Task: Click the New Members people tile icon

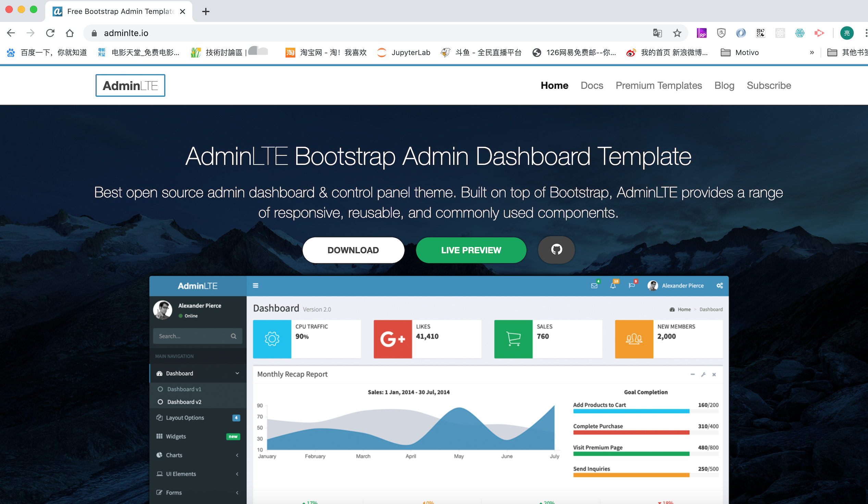Action: coord(634,339)
